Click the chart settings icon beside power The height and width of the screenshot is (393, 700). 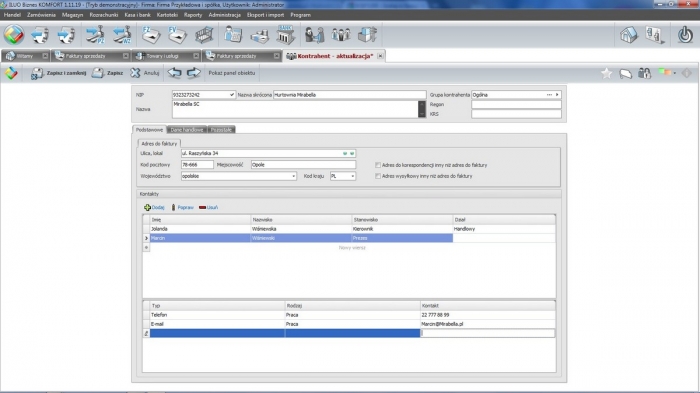tap(655, 35)
